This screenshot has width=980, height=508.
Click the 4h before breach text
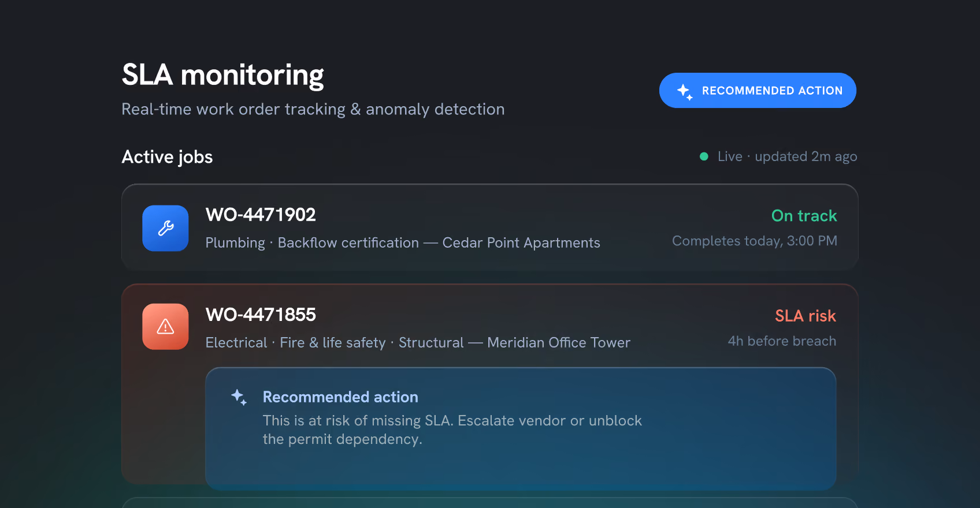click(782, 341)
